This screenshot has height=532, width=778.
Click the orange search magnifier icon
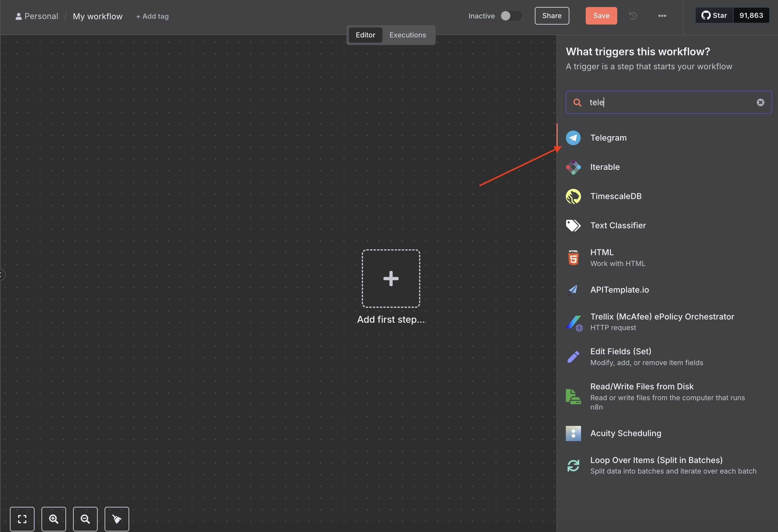577,102
